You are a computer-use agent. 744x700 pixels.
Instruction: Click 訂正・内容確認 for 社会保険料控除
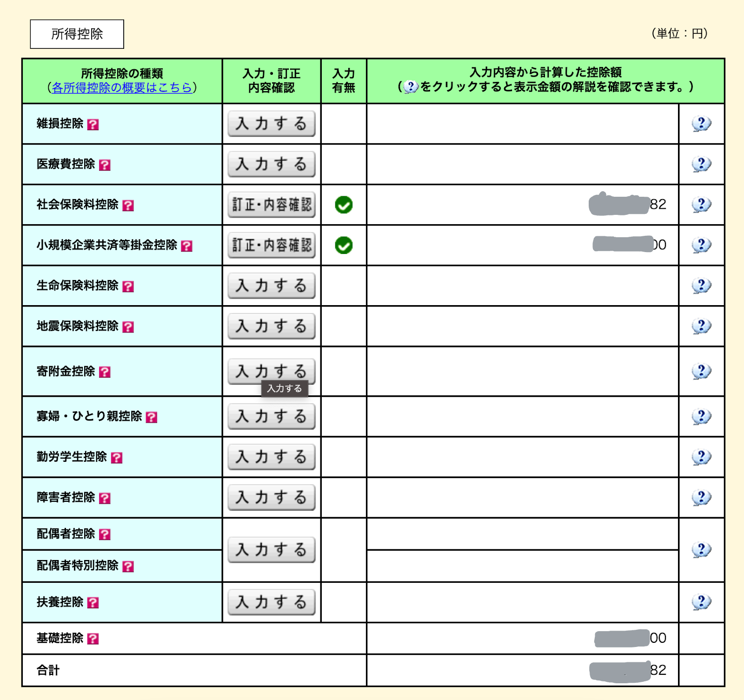point(272,205)
